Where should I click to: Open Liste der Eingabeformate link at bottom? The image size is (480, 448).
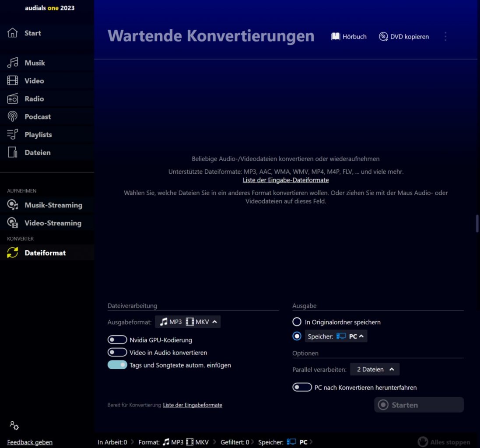coord(193,405)
